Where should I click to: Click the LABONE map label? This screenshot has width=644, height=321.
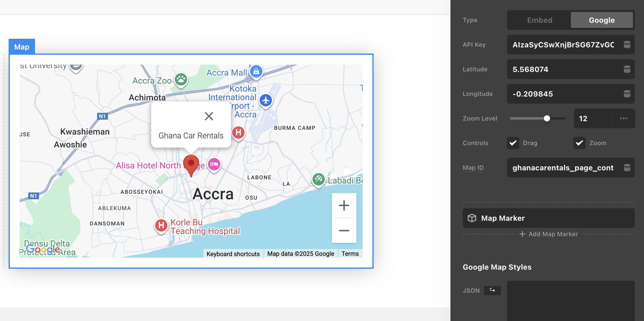[x=259, y=177]
